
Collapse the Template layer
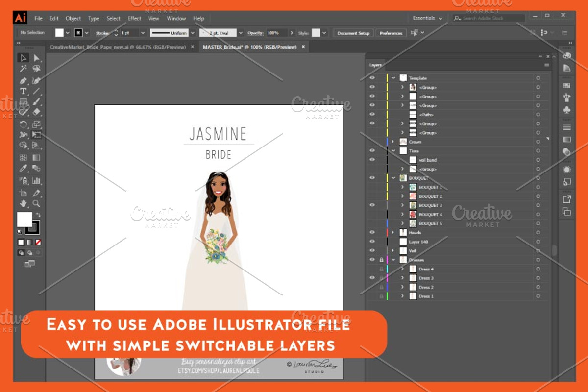coord(393,78)
